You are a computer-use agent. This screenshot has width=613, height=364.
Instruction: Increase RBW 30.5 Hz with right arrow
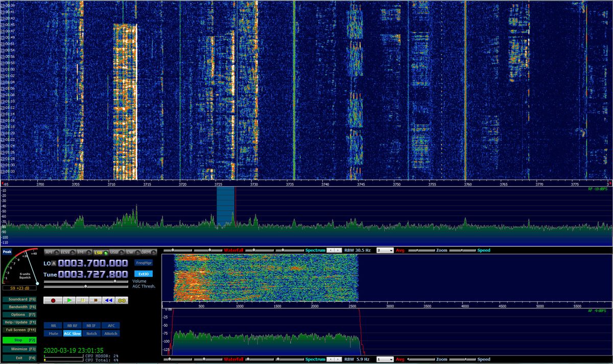(x=338, y=251)
